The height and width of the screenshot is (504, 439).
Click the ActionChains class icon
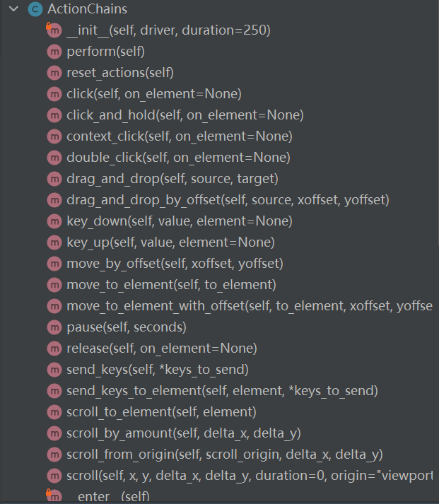point(35,10)
